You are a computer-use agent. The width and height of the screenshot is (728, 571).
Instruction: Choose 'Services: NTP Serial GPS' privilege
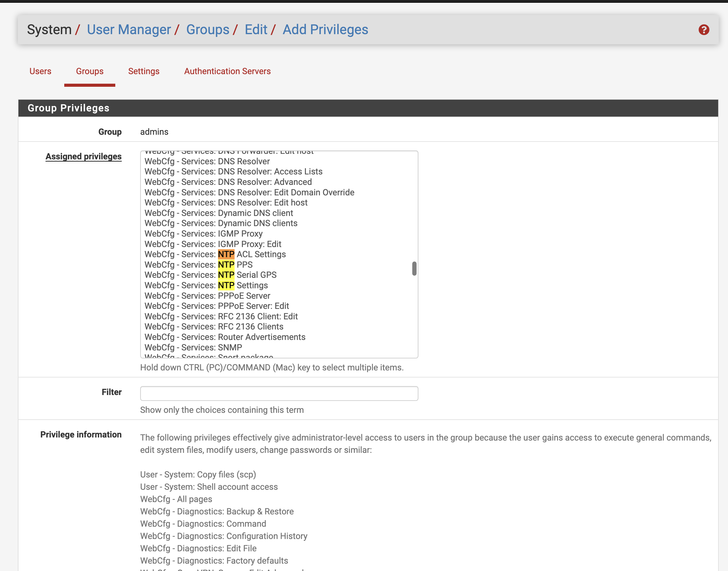tap(211, 275)
